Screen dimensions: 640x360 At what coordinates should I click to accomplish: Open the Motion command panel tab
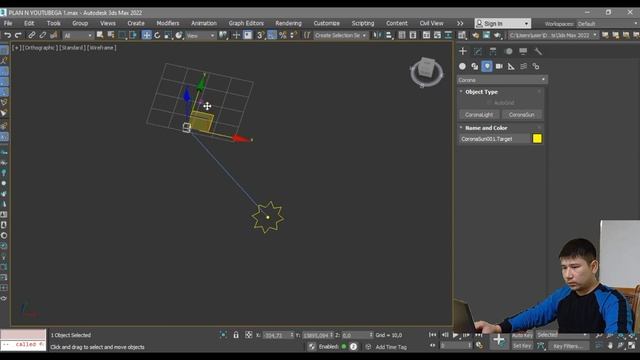coord(508,51)
